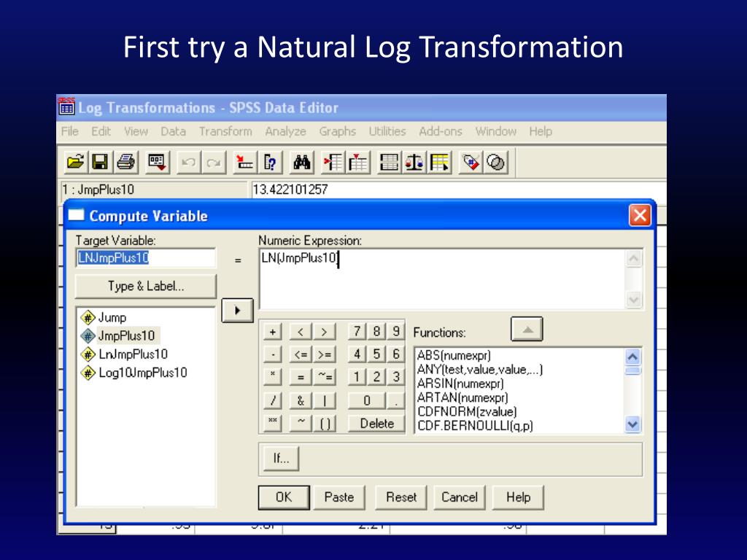Click the plus operator keypad button
Image resolution: width=747 pixels, height=560 pixels.
[x=273, y=332]
